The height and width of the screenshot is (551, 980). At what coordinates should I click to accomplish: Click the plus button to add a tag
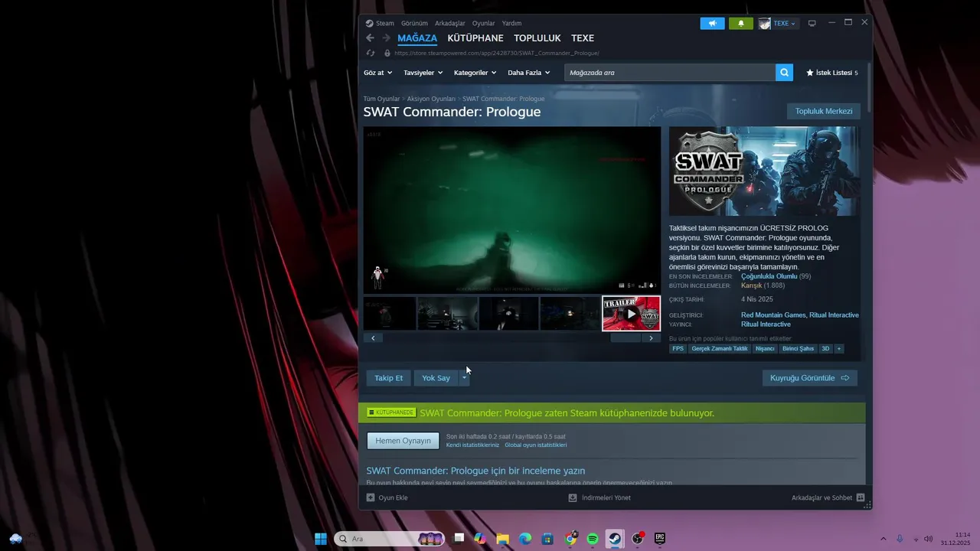click(x=839, y=348)
